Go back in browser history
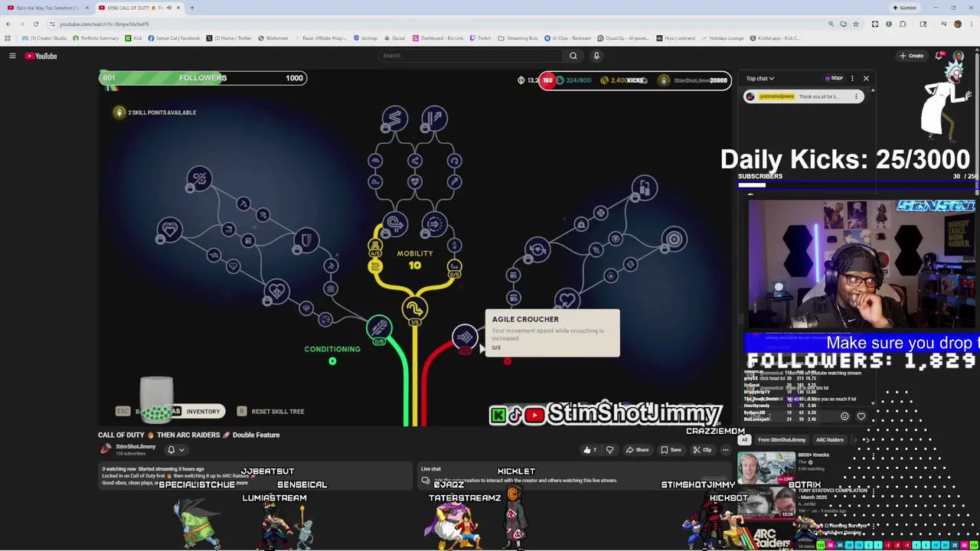The width and height of the screenshot is (980, 551). click(x=8, y=24)
